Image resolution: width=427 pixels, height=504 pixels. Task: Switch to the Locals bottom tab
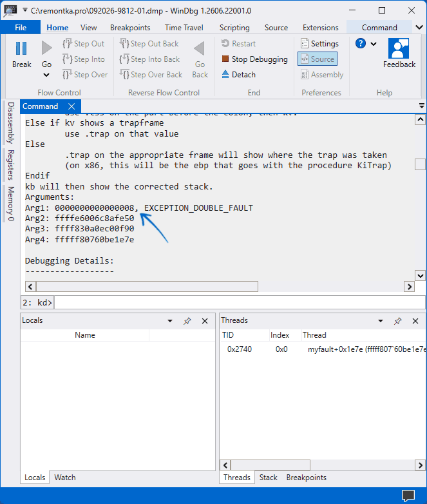pyautogui.click(x=35, y=478)
